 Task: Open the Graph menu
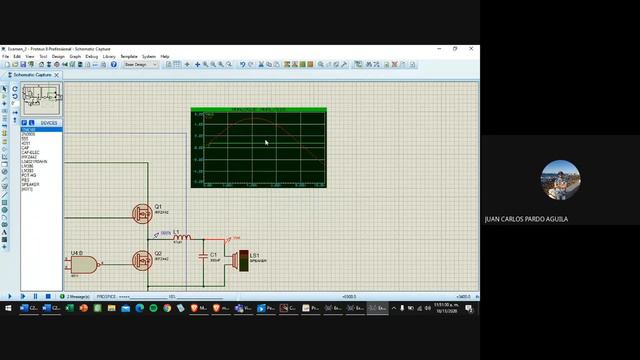pyautogui.click(x=75, y=57)
